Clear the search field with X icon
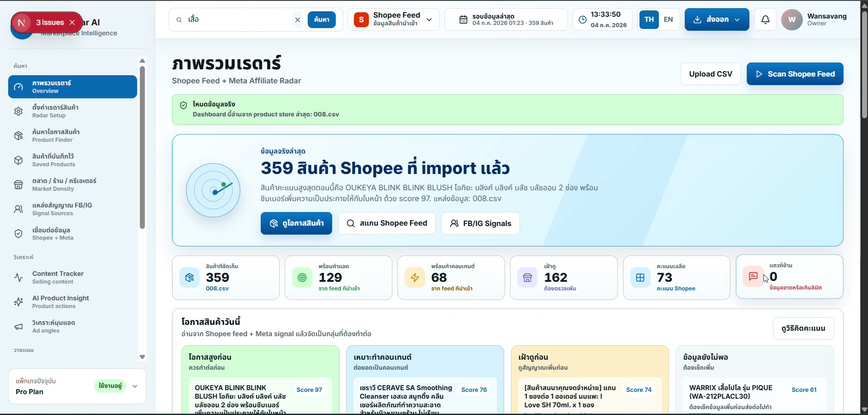Viewport: 868px width, 415px height. (297, 19)
